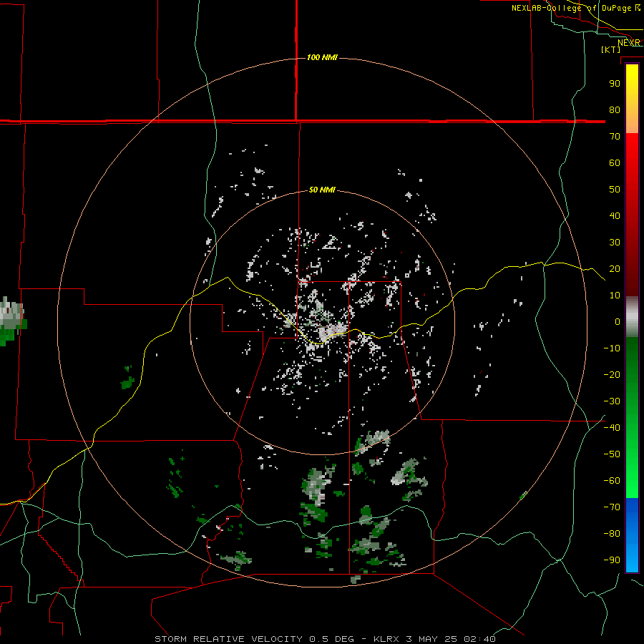Viewport: 644px width, 644px height.
Task: Click the -40 scale label
Action: click(x=612, y=428)
